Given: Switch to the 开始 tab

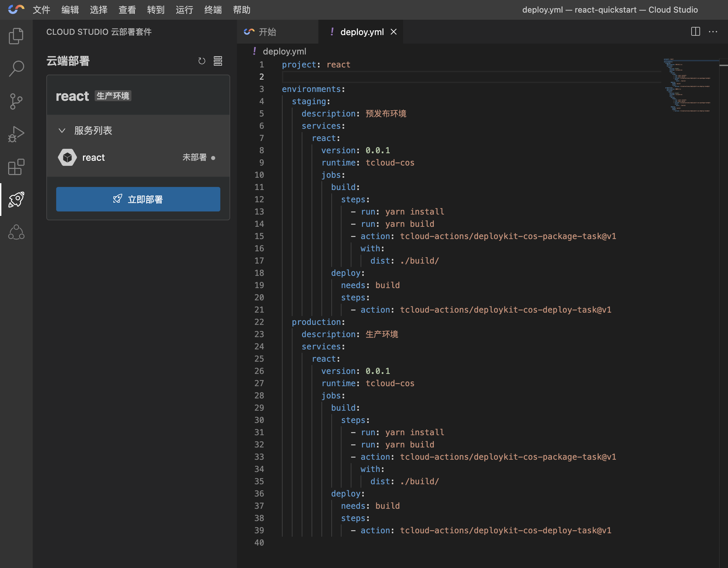Looking at the screenshot, I should pos(278,32).
